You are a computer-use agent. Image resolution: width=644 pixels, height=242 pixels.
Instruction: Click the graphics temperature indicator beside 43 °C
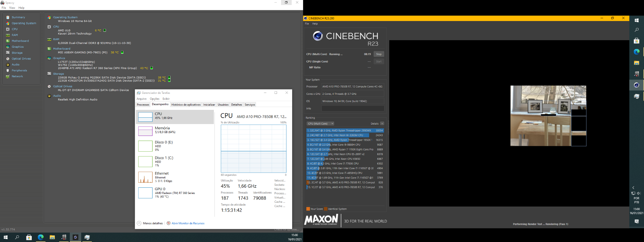[152, 68]
